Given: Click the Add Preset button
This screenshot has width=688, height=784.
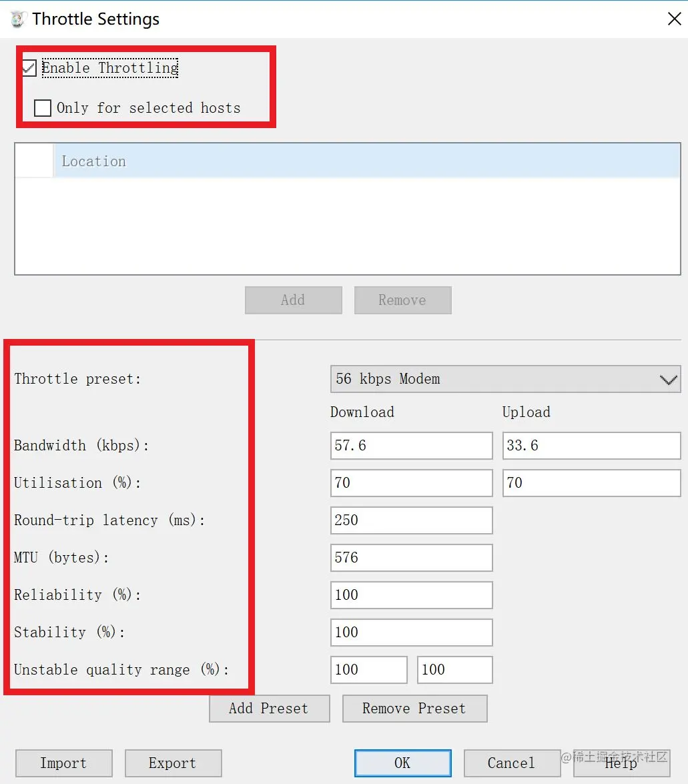Looking at the screenshot, I should [269, 709].
